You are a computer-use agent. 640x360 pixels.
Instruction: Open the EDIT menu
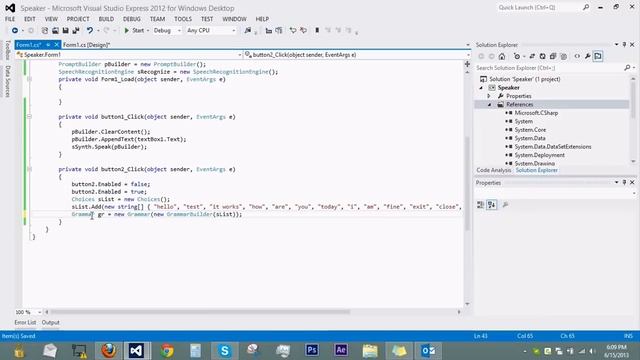point(30,19)
